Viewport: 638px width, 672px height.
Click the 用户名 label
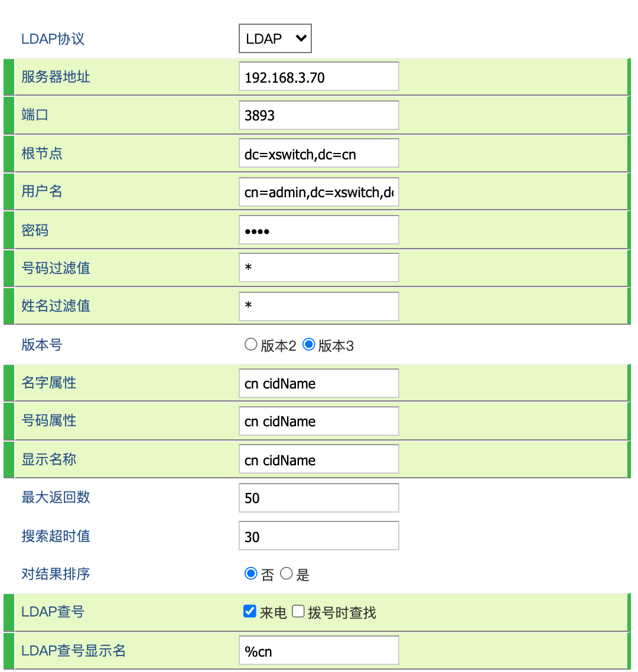[42, 191]
